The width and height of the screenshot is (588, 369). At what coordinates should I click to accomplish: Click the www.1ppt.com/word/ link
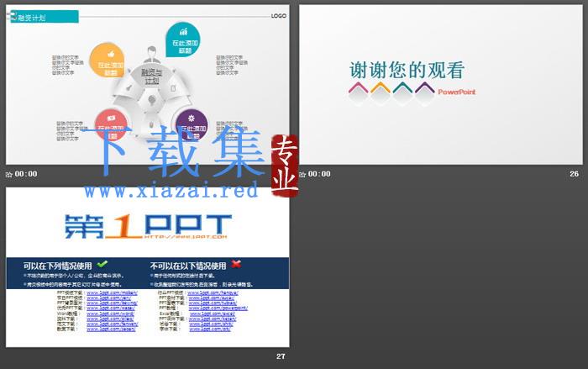tap(110, 314)
